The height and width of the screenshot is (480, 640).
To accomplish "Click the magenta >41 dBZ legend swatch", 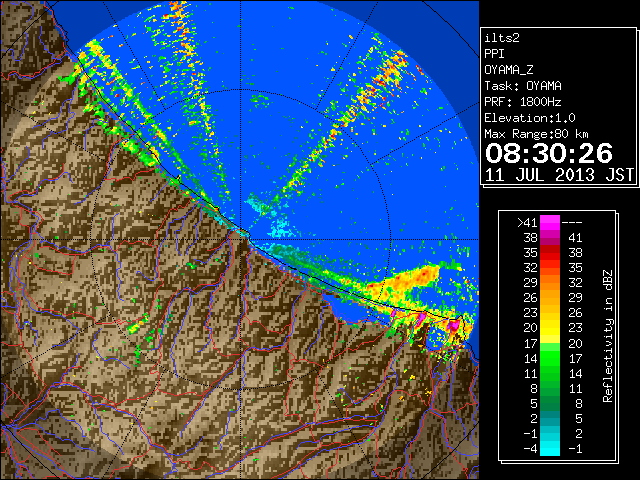I will [x=550, y=222].
